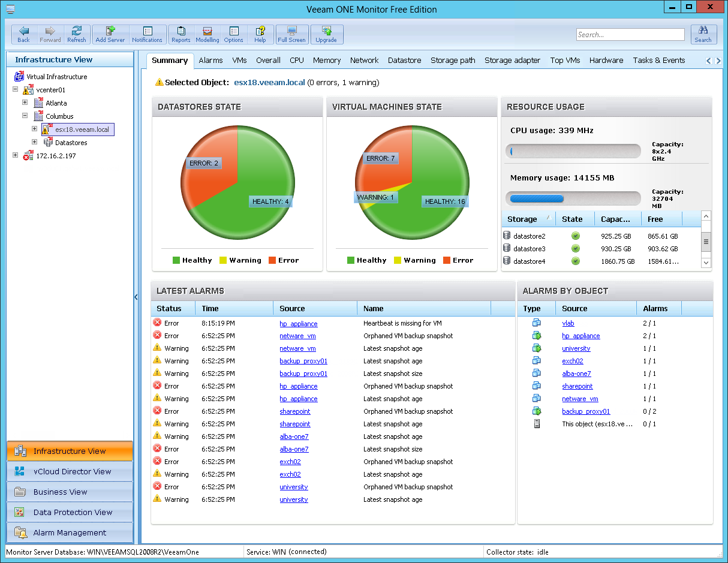Go back with the Back toolbar button

pyautogui.click(x=24, y=34)
